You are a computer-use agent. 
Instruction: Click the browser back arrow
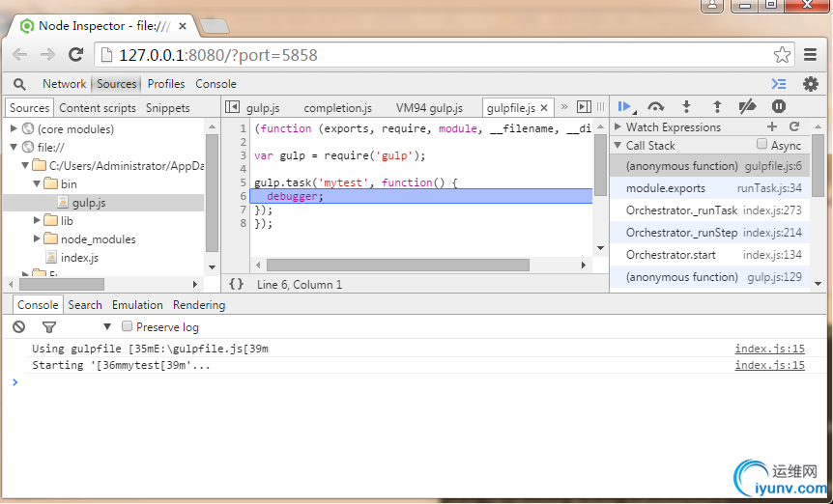[x=19, y=55]
